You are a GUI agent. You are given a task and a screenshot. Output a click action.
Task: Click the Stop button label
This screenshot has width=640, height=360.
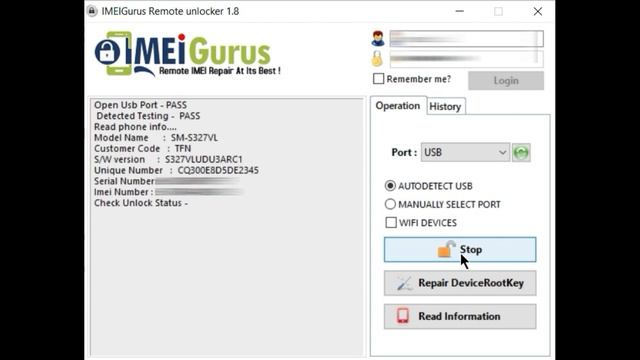coord(471,249)
